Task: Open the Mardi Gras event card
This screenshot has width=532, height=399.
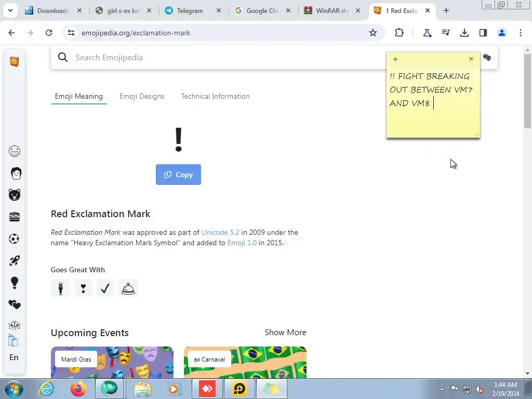Action: point(112,362)
